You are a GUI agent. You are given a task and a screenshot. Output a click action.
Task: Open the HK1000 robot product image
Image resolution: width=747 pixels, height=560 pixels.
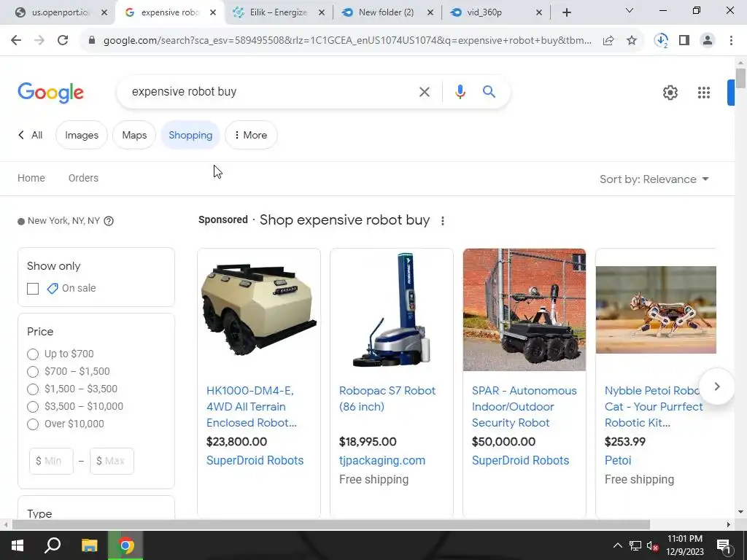(259, 309)
